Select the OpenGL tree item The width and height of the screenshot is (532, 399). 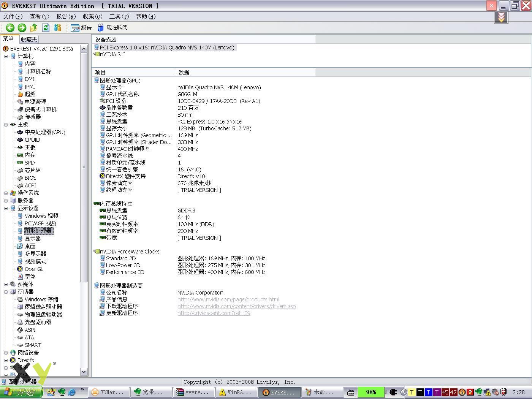click(x=34, y=269)
